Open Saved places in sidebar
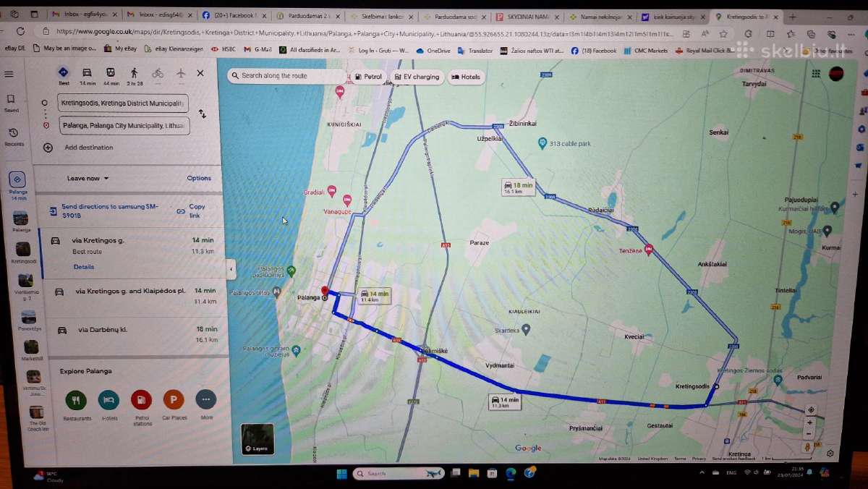 pyautogui.click(x=11, y=103)
